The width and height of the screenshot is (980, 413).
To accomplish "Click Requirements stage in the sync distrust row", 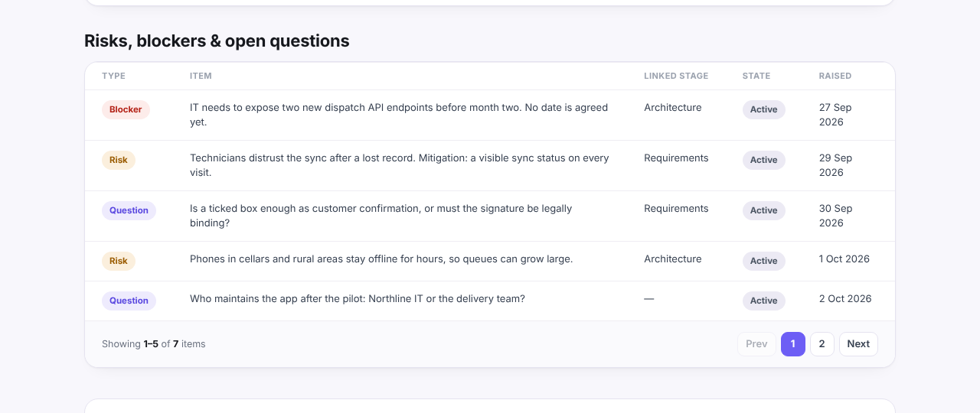I will [x=676, y=158].
